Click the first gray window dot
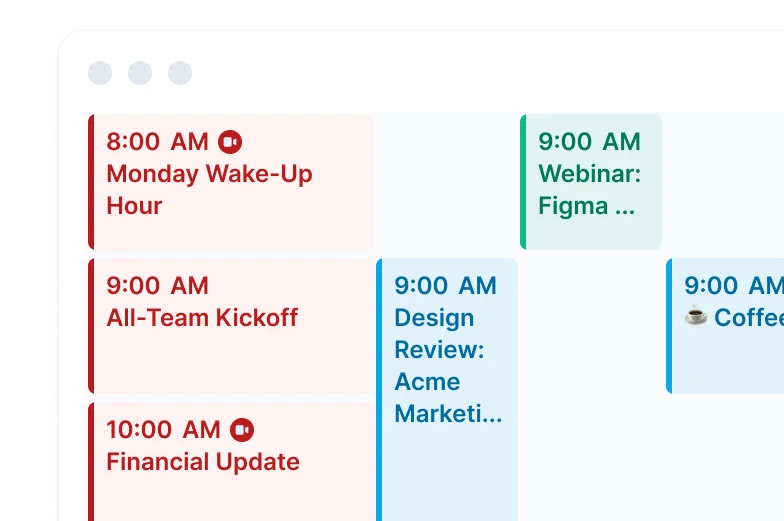This screenshot has height=521, width=784. click(x=100, y=73)
